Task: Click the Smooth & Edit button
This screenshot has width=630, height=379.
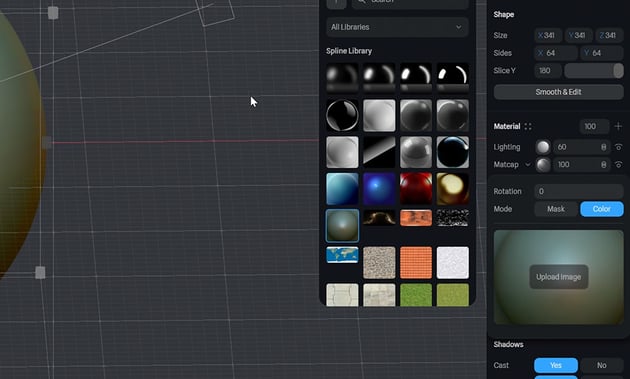Action: pos(558,92)
